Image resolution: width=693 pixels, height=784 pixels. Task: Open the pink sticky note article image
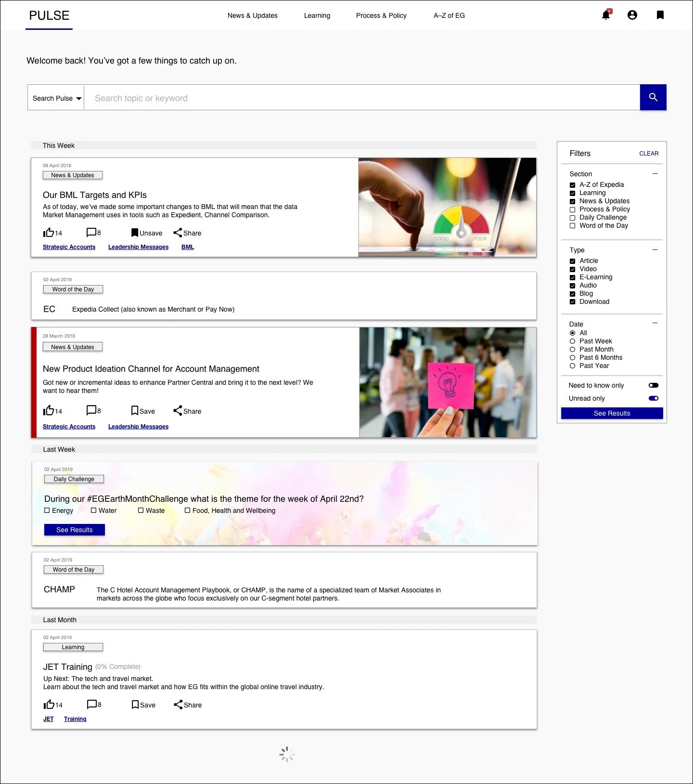point(448,382)
